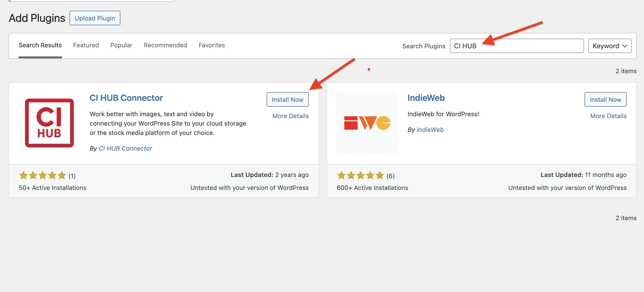Click 'Last Updated: 2 years ago' text
The height and width of the screenshot is (292, 644).
(269, 175)
